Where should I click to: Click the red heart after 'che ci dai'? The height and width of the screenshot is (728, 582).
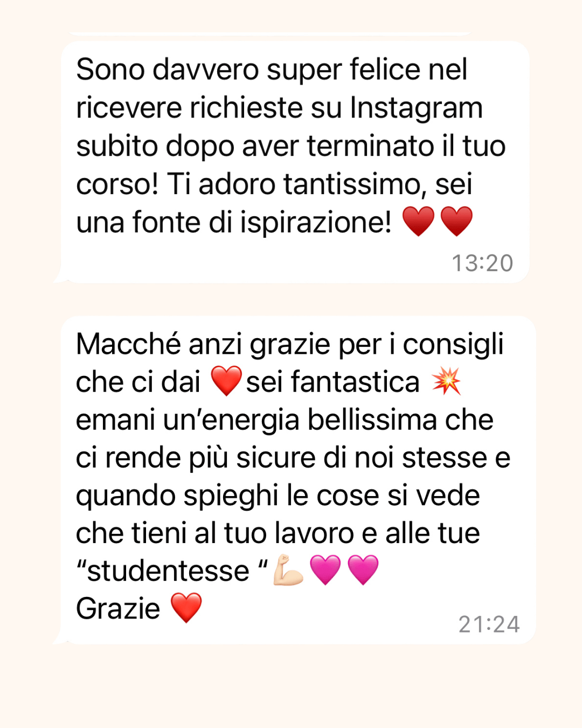226,381
